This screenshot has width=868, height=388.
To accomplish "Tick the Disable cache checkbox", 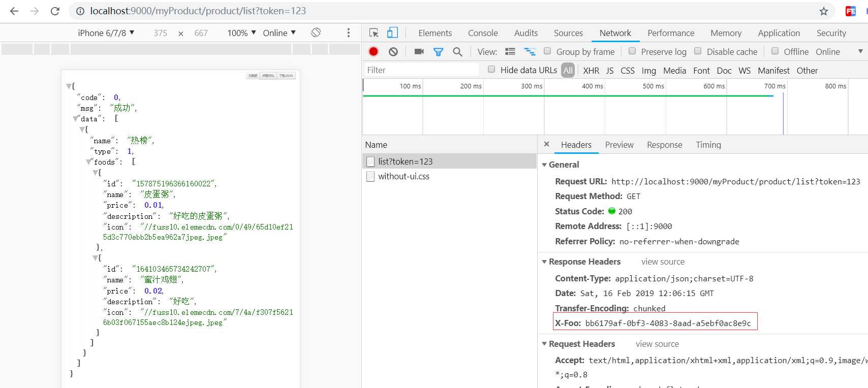I will 698,51.
